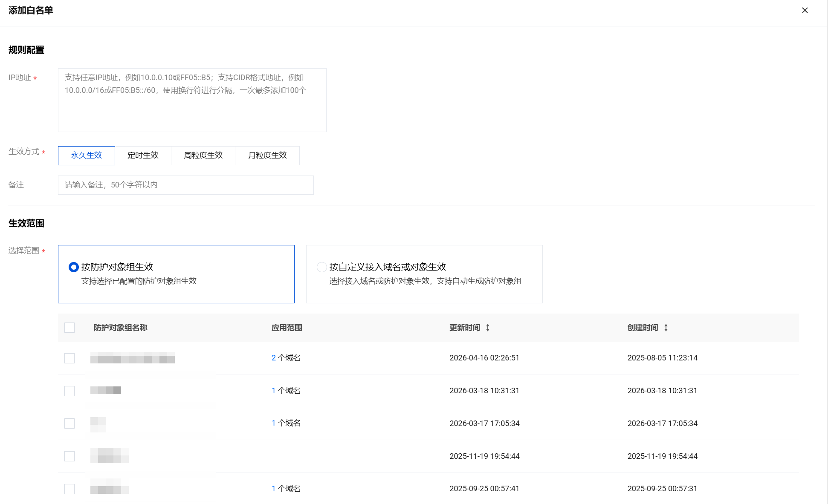Sort by 创建时间 column icon
Image resolution: width=828 pixels, height=504 pixels.
pyautogui.click(x=666, y=328)
